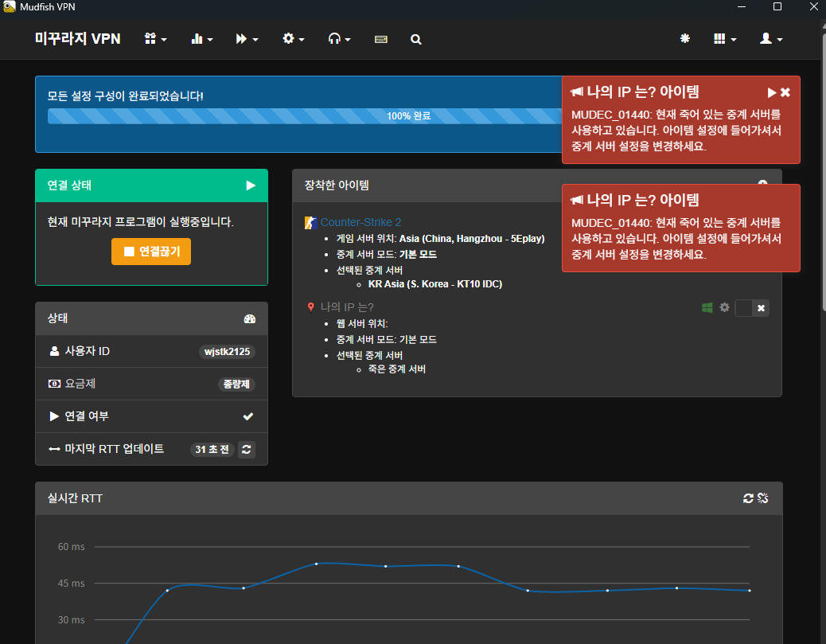Open settings gear for 나의 IP 는? item
The height and width of the screenshot is (644, 826).
point(724,307)
